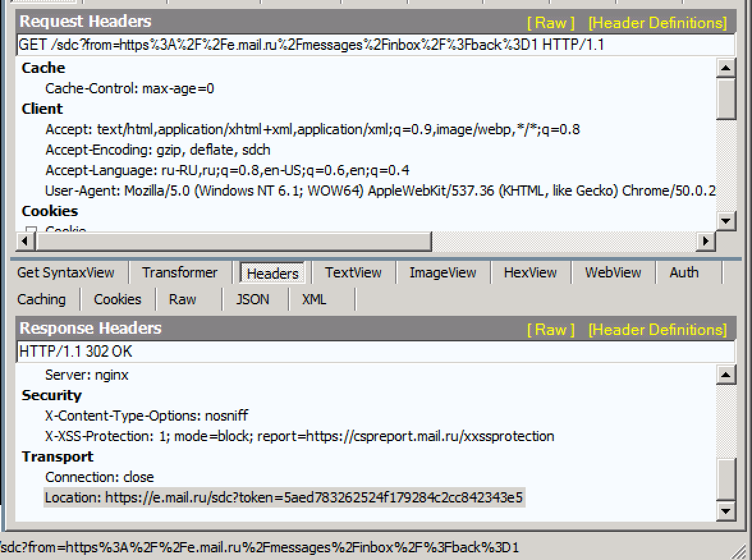Open the Get SyntaxView tab

pos(66,272)
